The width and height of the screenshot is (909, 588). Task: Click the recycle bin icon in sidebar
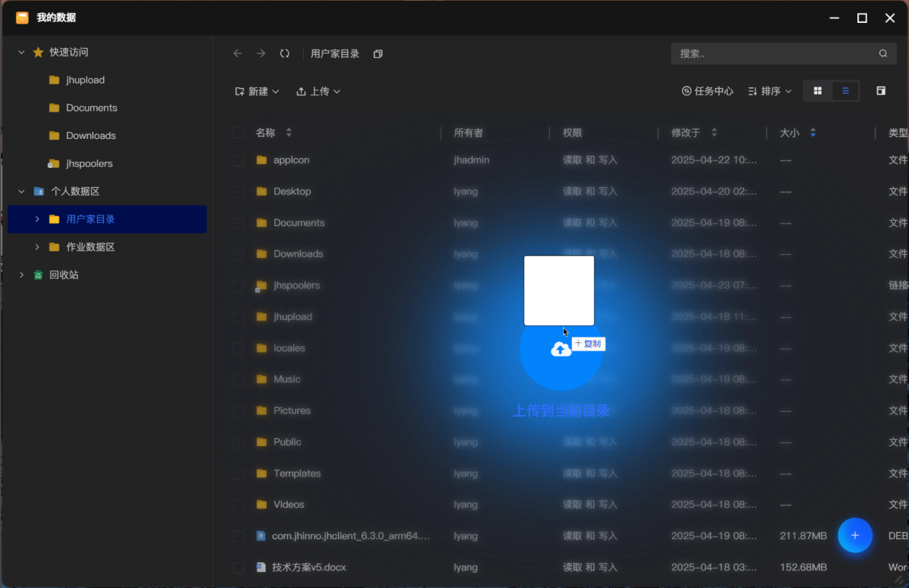[38, 275]
